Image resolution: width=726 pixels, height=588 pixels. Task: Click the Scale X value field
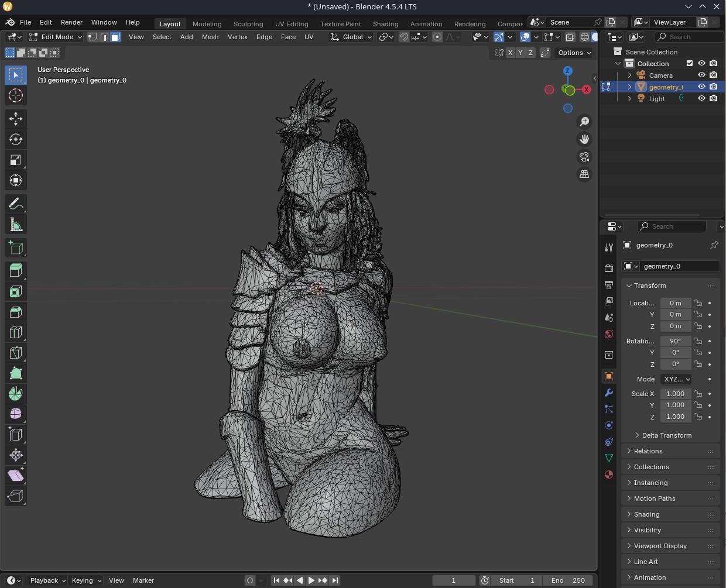675,394
